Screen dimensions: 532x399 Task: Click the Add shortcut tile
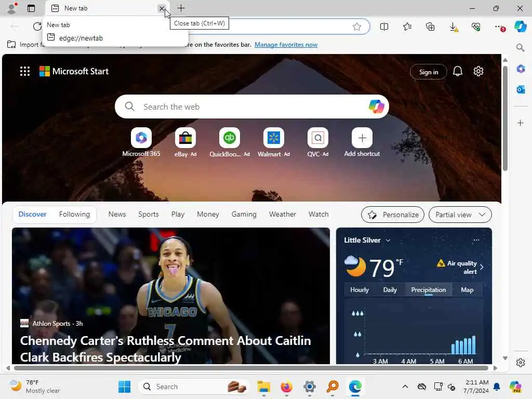pyautogui.click(x=362, y=142)
